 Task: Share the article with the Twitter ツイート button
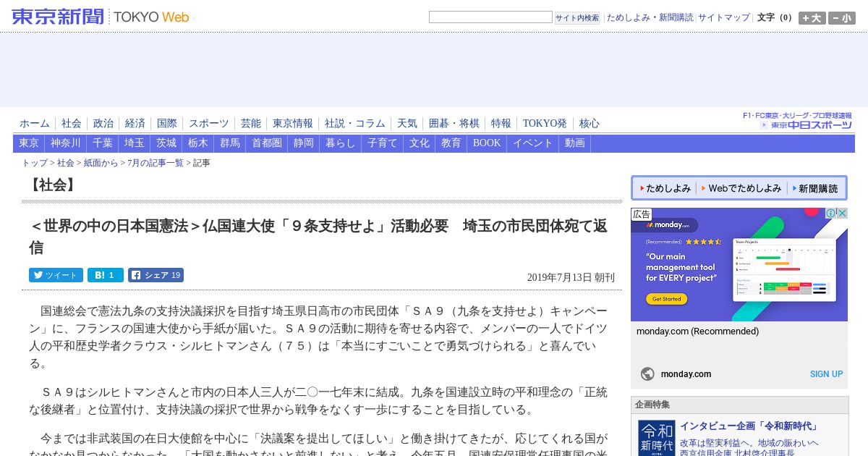pyautogui.click(x=56, y=275)
